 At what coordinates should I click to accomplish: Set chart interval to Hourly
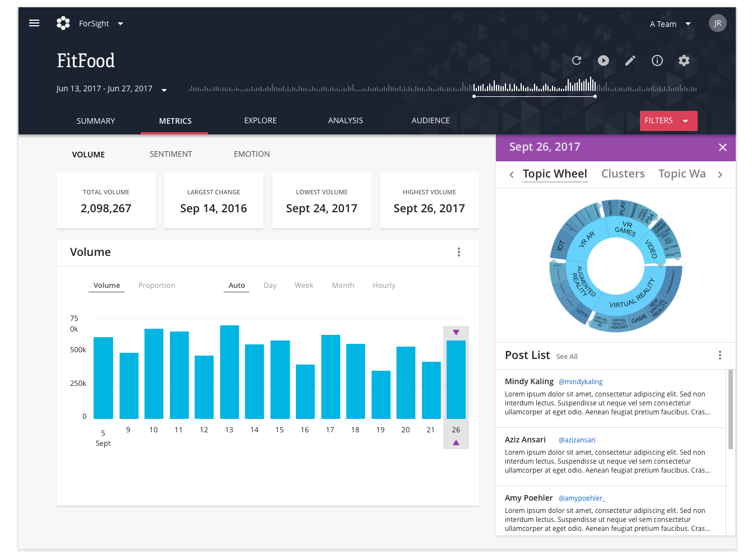(x=384, y=286)
